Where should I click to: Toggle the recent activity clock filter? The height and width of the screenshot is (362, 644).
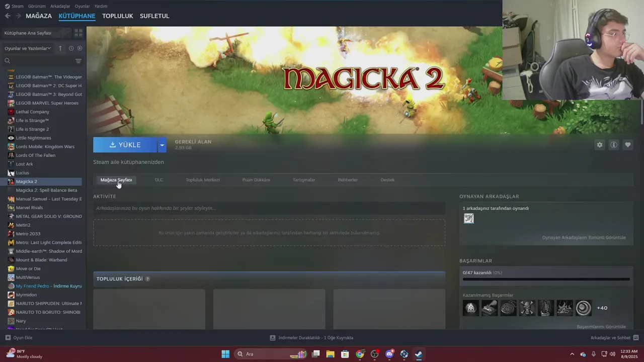point(71,48)
